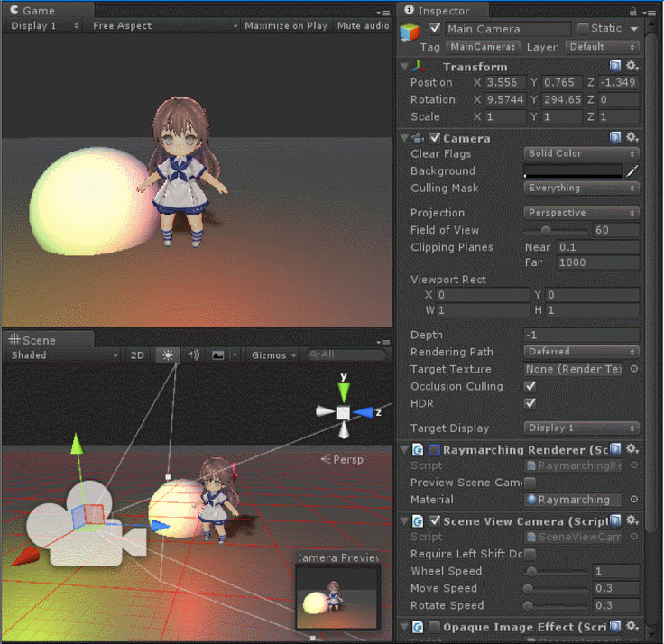Open Material object picker for Raymarching
Viewport: 664px width, 644px height.
coord(634,499)
